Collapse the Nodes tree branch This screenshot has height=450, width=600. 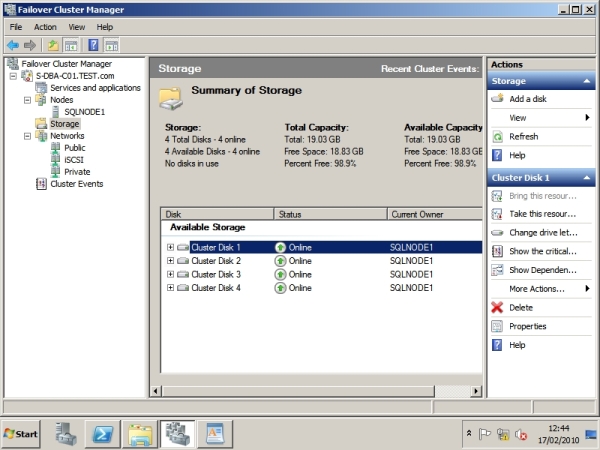27,100
